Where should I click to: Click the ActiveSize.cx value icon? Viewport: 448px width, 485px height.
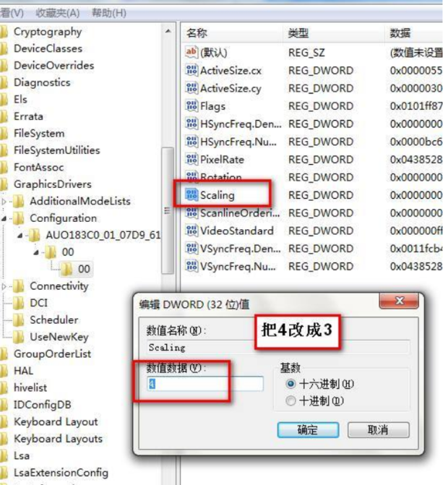click(191, 70)
